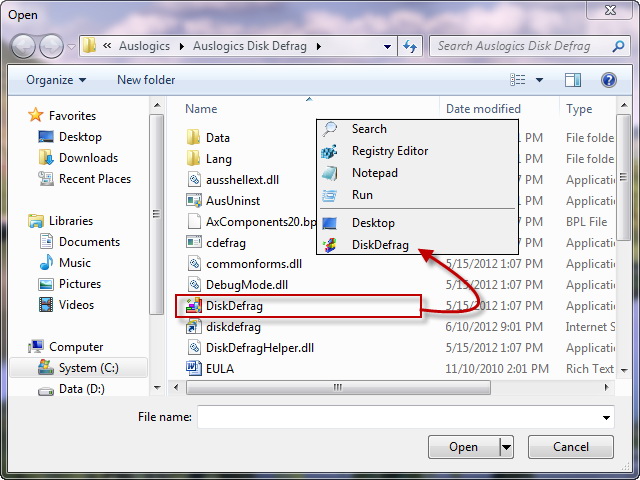Select DebugMode.dll file icon
640x480 pixels.
pyautogui.click(x=194, y=284)
